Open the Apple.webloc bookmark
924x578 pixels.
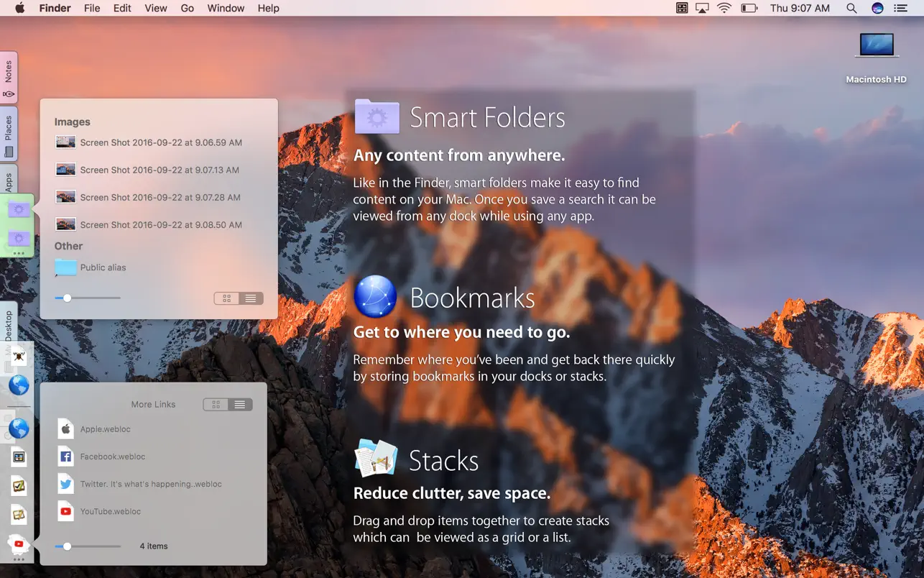105,429
